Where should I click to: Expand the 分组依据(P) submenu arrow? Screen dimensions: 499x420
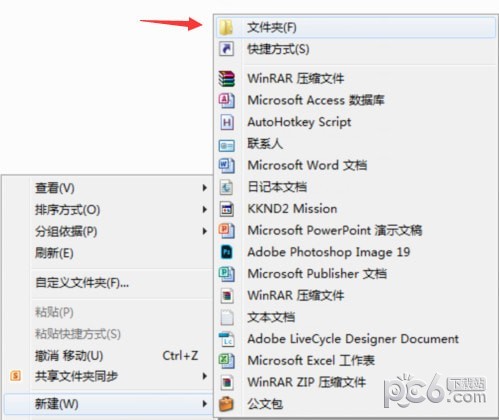coord(205,231)
